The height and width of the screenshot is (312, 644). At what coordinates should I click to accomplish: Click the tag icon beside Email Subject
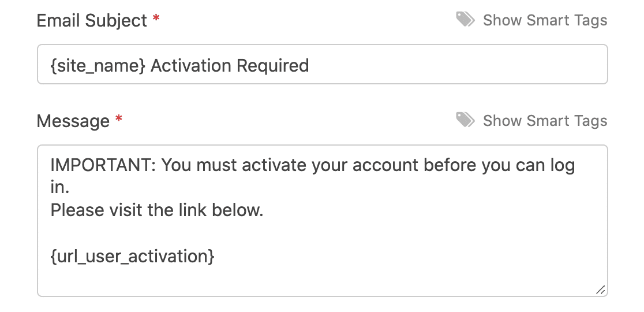(x=465, y=20)
